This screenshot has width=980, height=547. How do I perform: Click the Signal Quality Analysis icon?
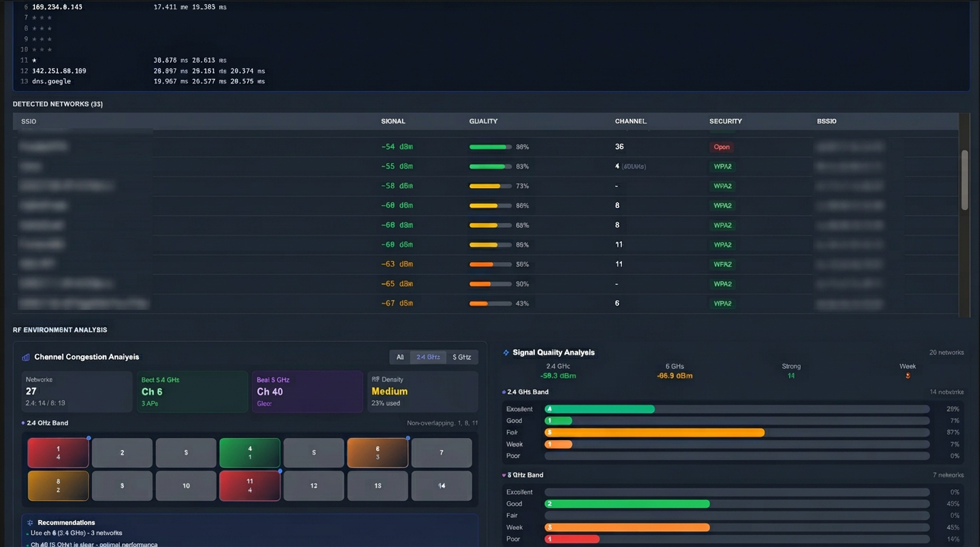coord(506,353)
